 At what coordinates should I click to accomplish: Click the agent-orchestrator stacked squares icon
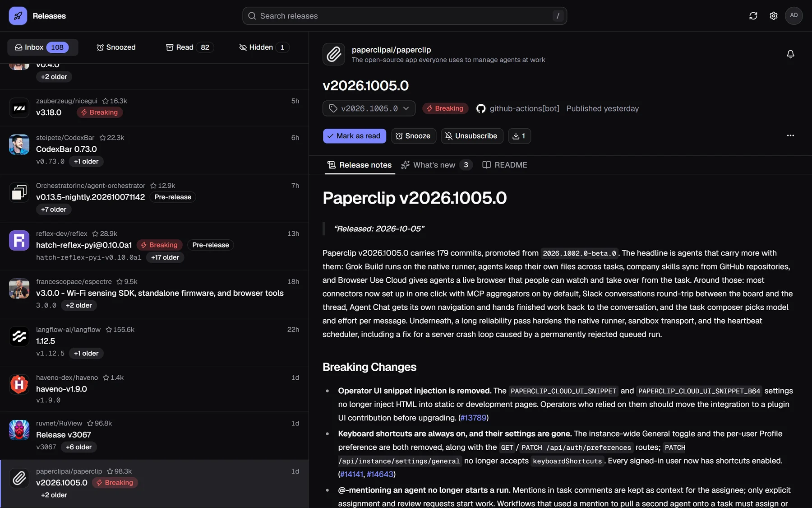click(19, 192)
